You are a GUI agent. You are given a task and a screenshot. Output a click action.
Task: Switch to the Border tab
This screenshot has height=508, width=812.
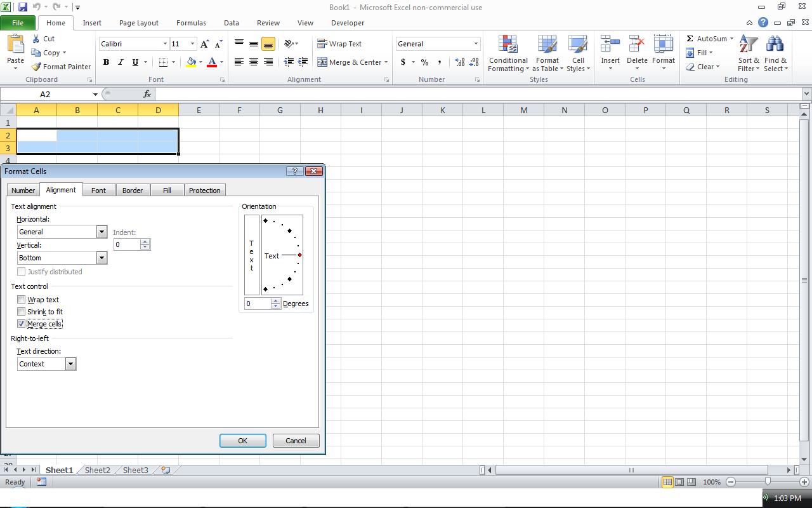[x=133, y=190]
